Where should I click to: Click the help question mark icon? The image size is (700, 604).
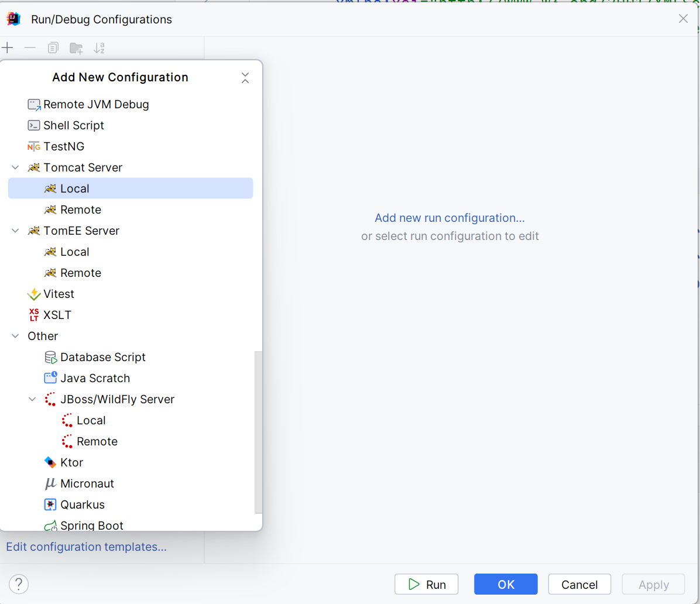19,584
